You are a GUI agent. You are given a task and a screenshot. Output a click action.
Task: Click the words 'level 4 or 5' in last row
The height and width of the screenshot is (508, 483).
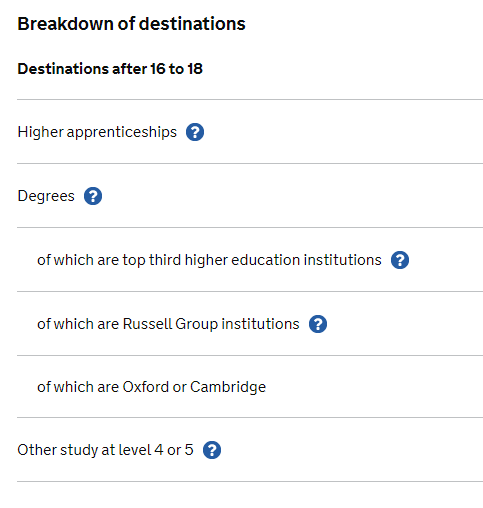(x=156, y=450)
